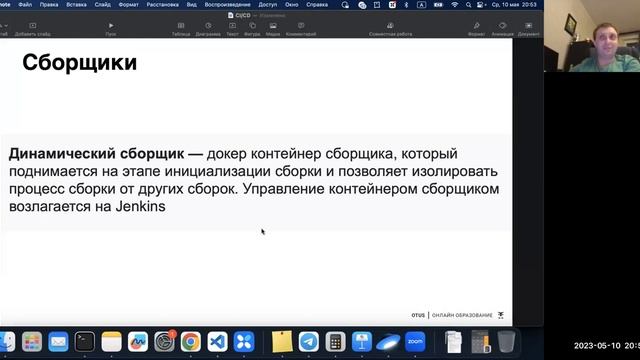This screenshot has height=360, width=640.
Task: Click the bold text Динамический сборщик
Action: (x=96, y=153)
